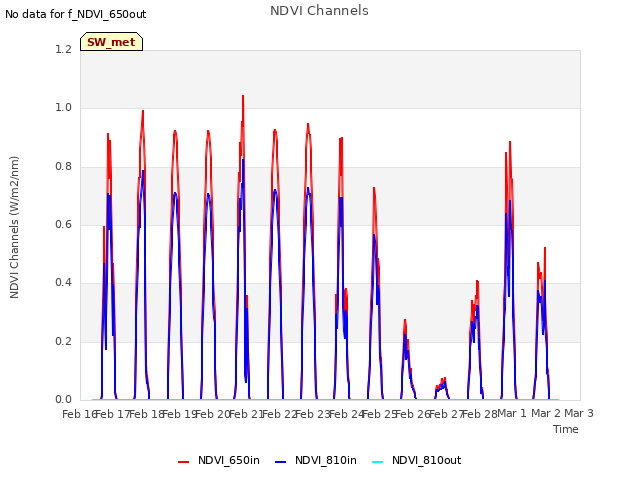Viewport: 640px width, 480px height.
Task: Click the 0.2 y-axis tick label
Action: [63, 341]
